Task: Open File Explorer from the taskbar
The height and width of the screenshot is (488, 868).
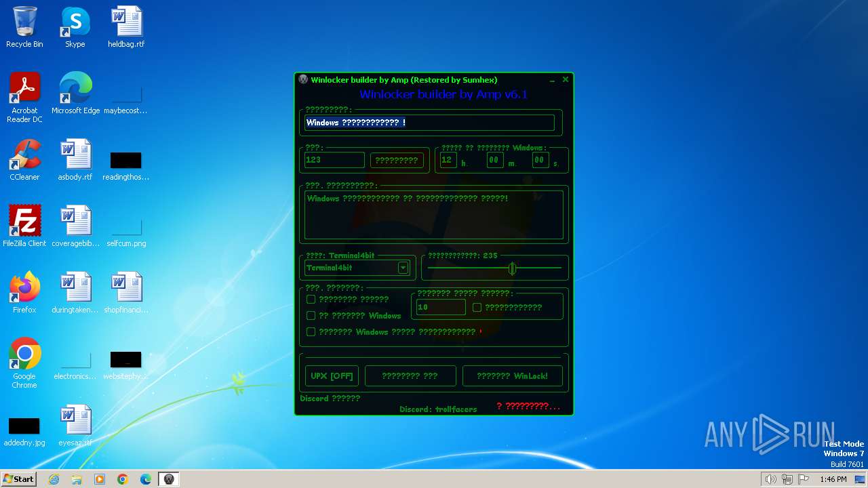Action: 77,479
